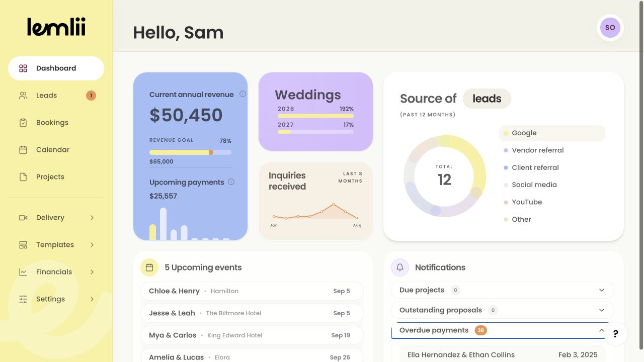Expand the Templates submenu chevron
The height and width of the screenshot is (362, 644).
92,245
